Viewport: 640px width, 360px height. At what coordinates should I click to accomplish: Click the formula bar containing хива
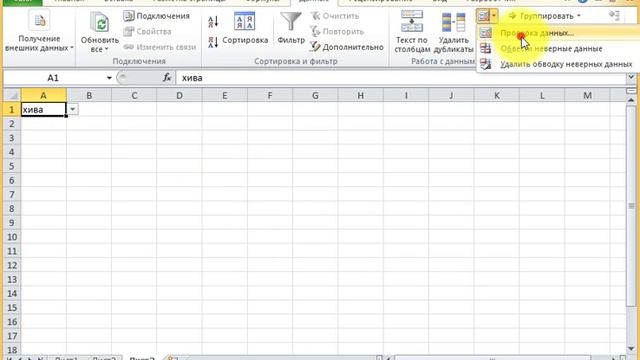click(x=401, y=78)
